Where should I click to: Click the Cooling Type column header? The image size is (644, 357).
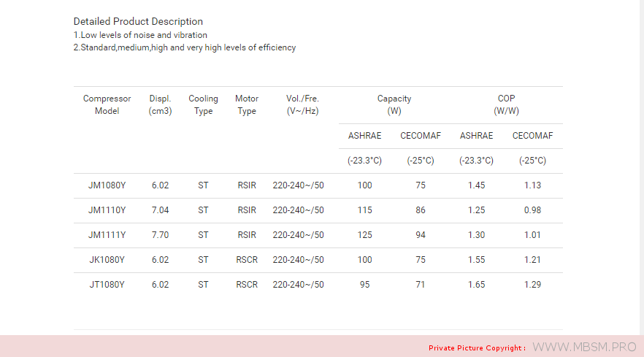[203, 105]
